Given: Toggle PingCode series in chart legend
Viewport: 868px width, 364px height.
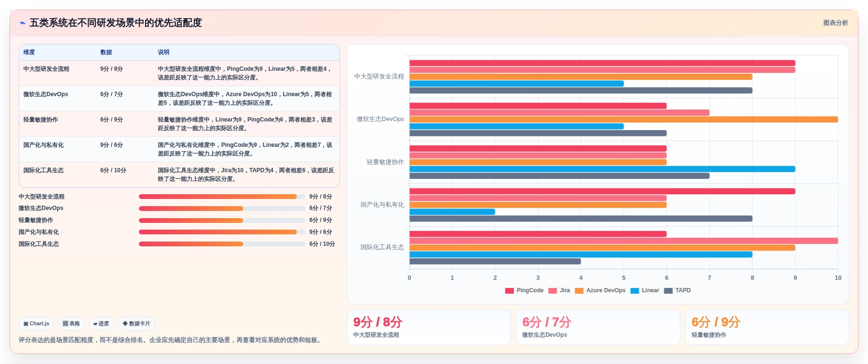Looking at the screenshot, I should coord(524,290).
